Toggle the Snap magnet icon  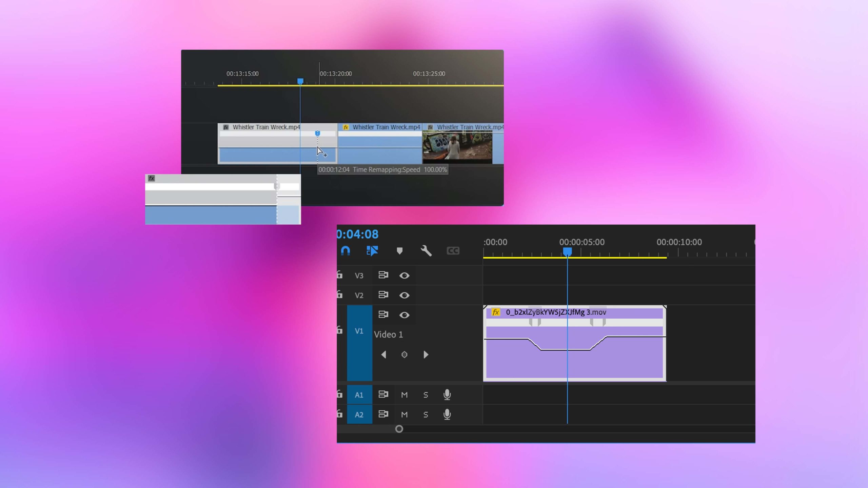(345, 251)
